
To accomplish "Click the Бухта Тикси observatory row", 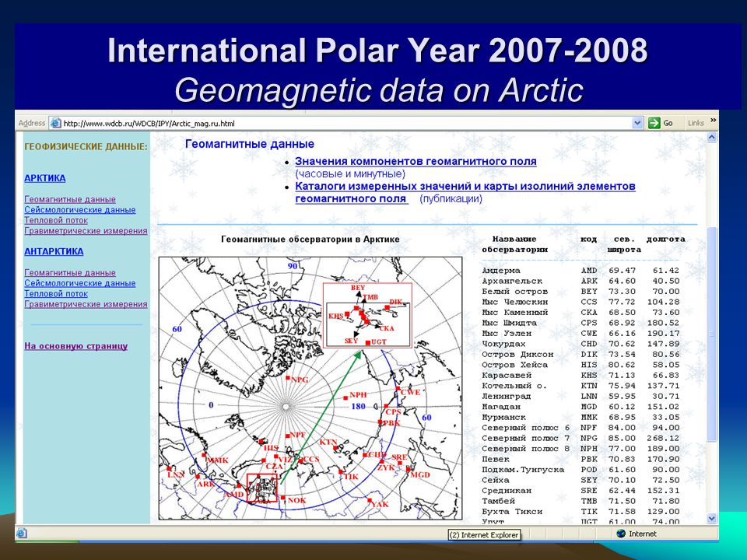I will (580, 512).
